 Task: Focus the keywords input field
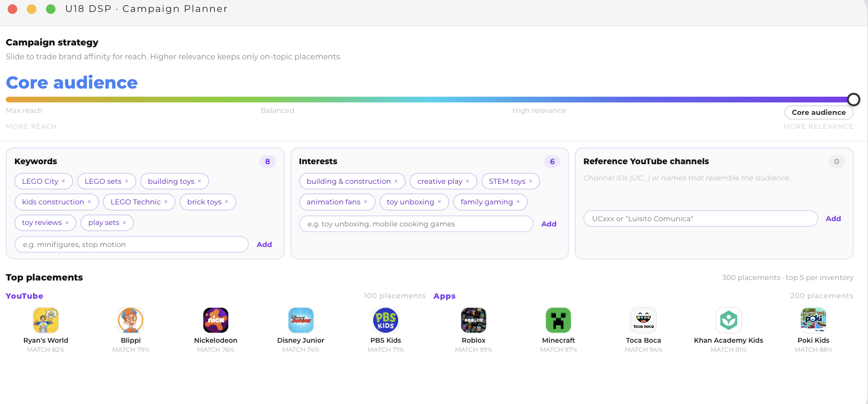tap(132, 245)
